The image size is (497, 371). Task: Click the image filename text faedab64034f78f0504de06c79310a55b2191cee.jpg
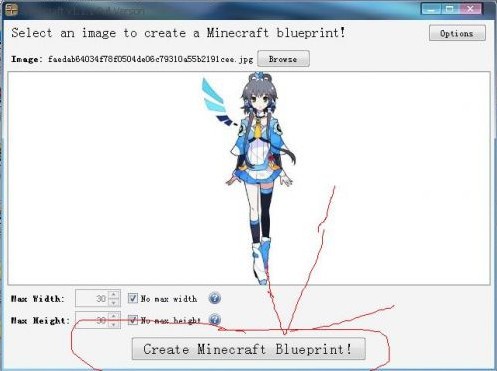pos(151,59)
